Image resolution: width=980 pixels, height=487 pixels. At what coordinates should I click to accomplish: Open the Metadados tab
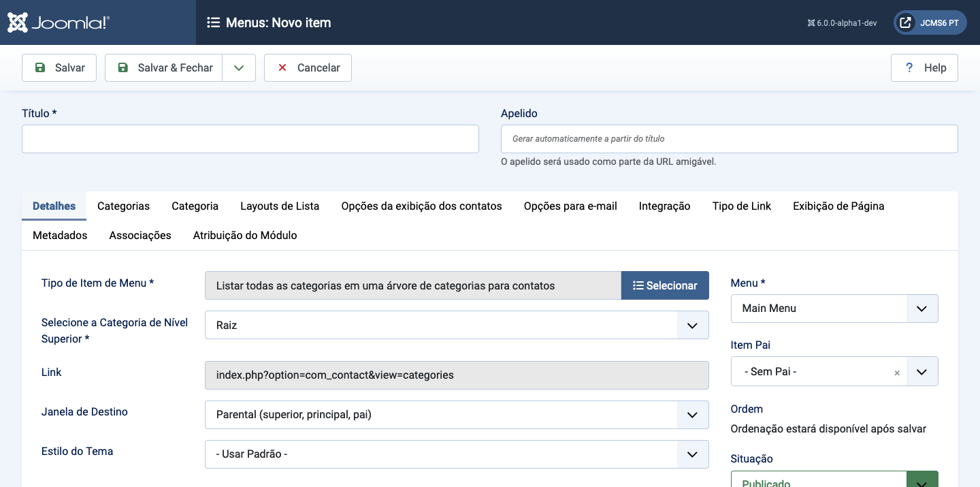point(60,235)
